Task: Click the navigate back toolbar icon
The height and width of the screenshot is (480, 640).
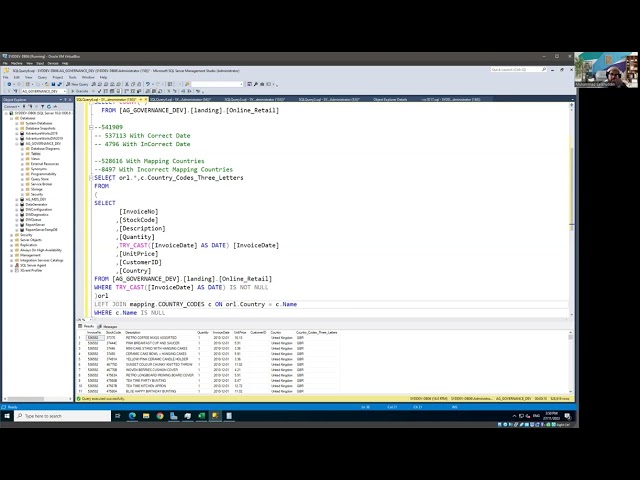Action: point(9,84)
